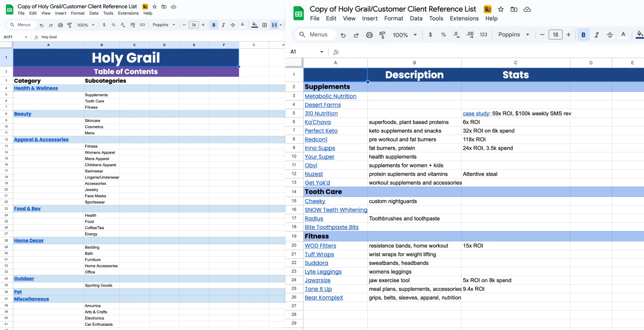Viewport: 644px width, 330px height.
Task: Click the font size field showing 18
Action: click(x=555, y=35)
